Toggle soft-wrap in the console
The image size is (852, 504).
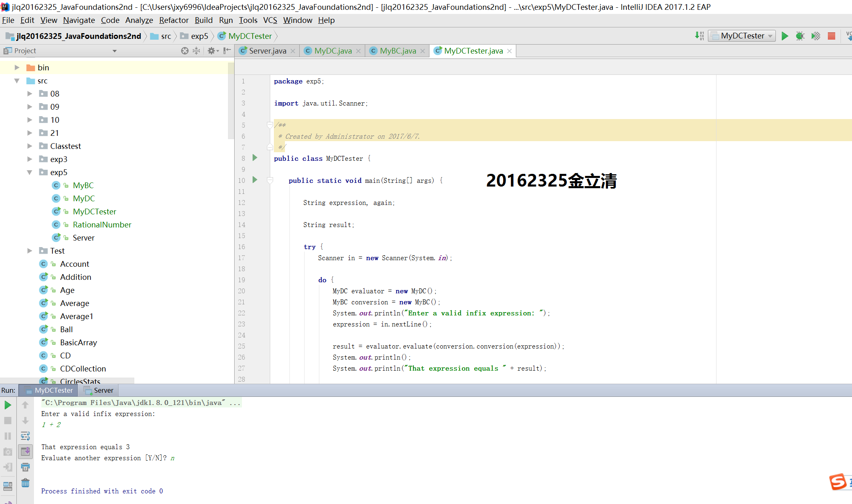[25, 436]
